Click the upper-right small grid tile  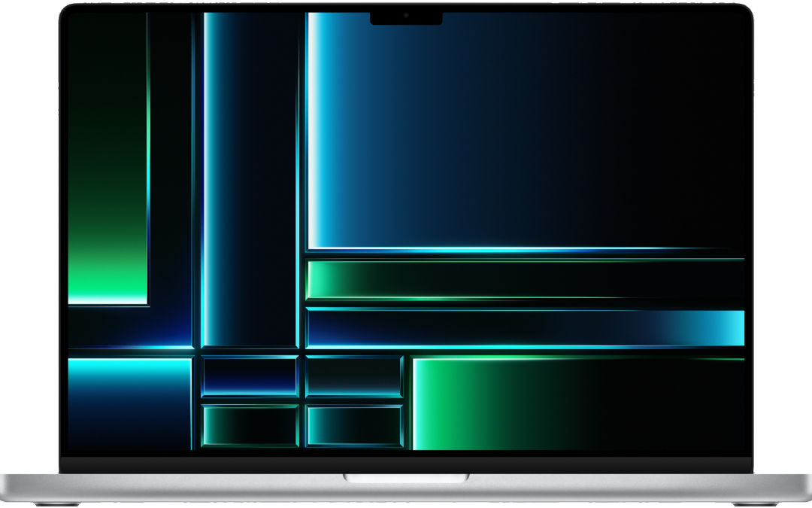pos(354,376)
